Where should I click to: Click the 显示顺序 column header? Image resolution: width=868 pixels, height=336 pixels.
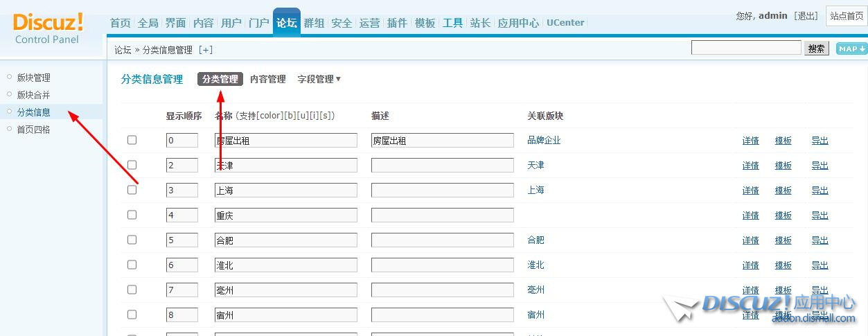[x=184, y=116]
